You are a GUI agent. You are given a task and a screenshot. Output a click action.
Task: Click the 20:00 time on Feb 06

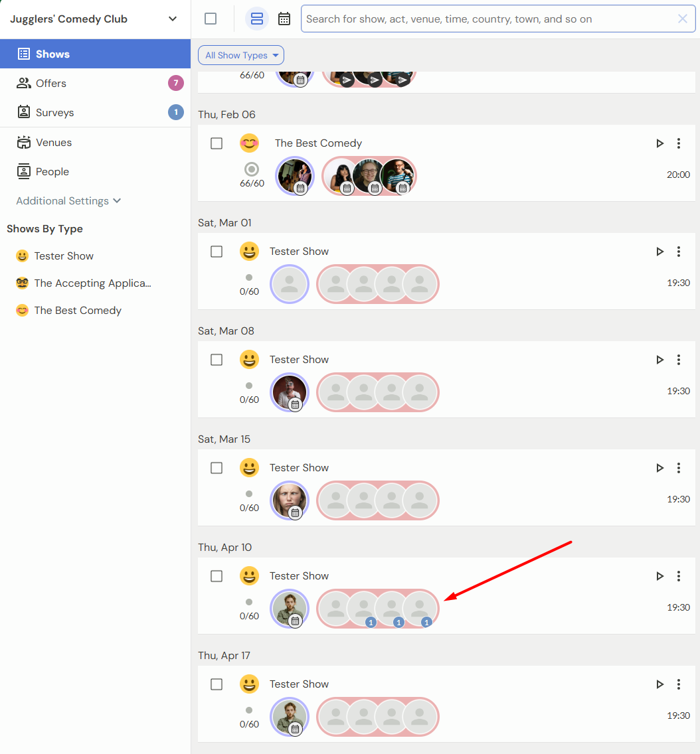pyautogui.click(x=678, y=175)
